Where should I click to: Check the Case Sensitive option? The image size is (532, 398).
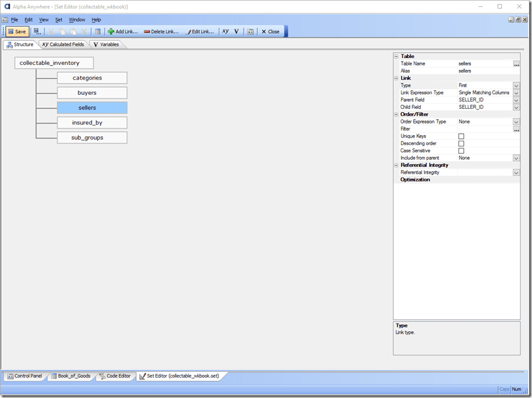click(461, 151)
